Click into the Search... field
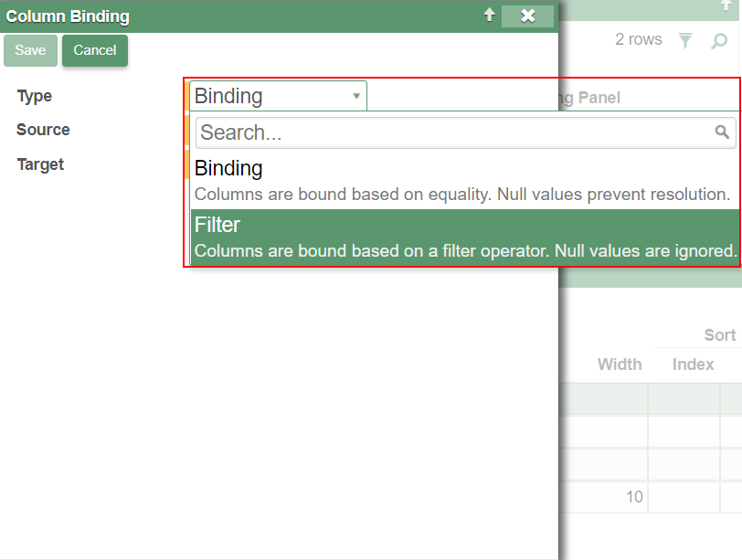The width and height of the screenshot is (742, 560). click(452, 132)
